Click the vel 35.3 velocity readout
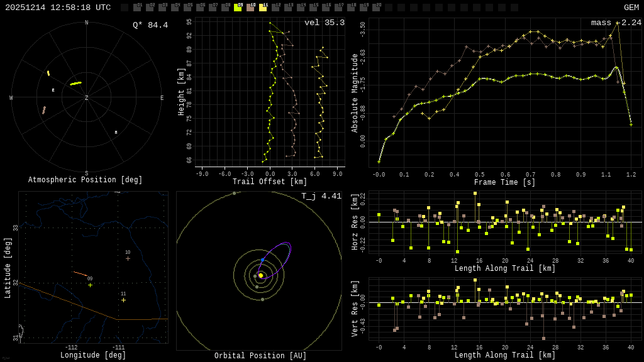The image size is (644, 362). (324, 23)
